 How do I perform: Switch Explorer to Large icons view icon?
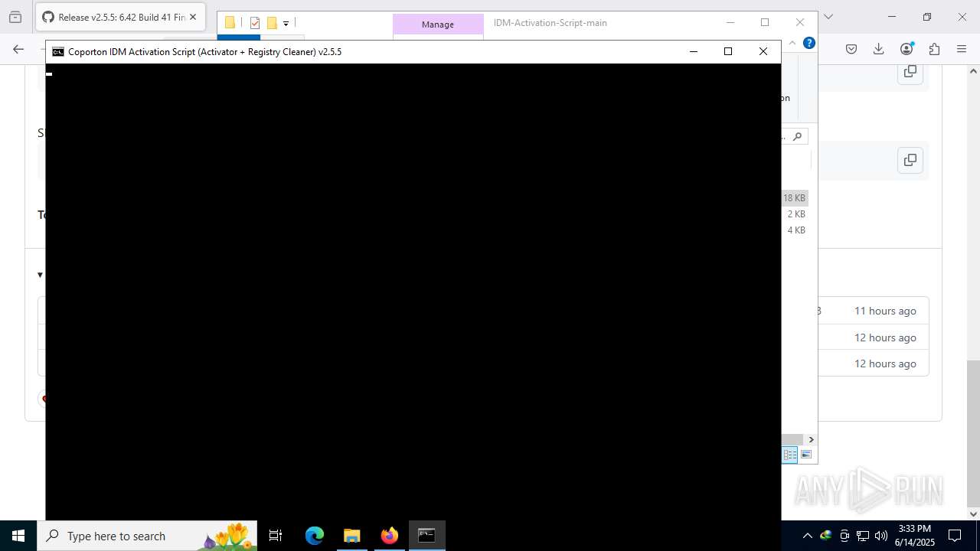point(806,455)
